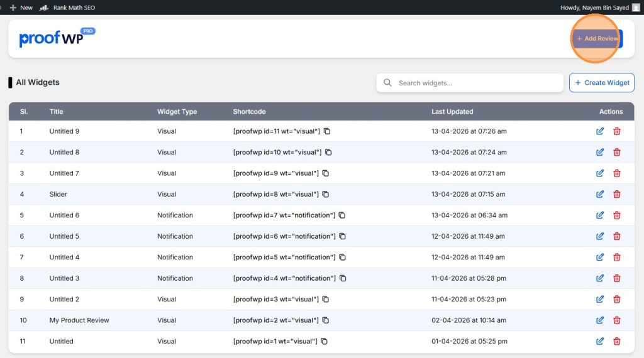This screenshot has width=644, height=358.
Task: Click the Add Review button
Action: coord(597,38)
